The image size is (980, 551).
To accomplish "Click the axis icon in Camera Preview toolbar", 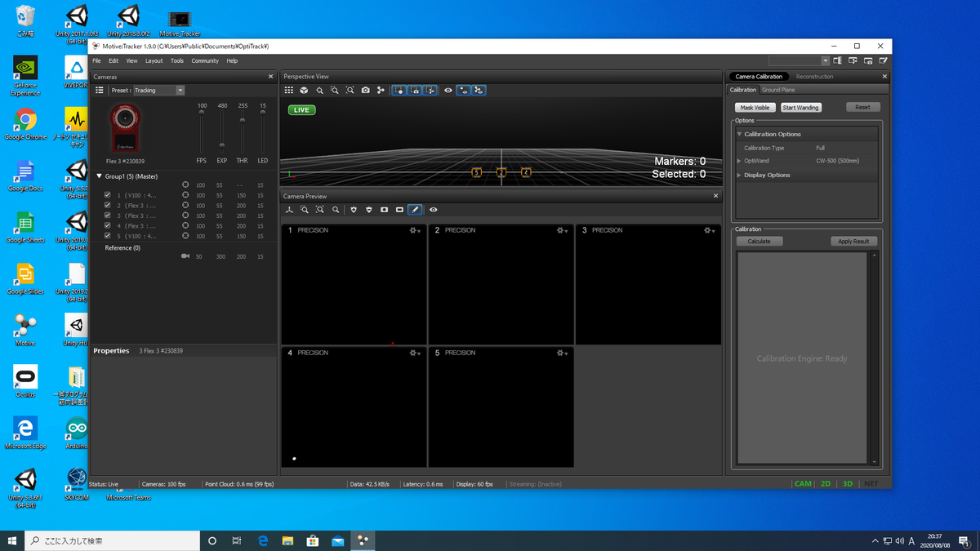I will pos(289,210).
